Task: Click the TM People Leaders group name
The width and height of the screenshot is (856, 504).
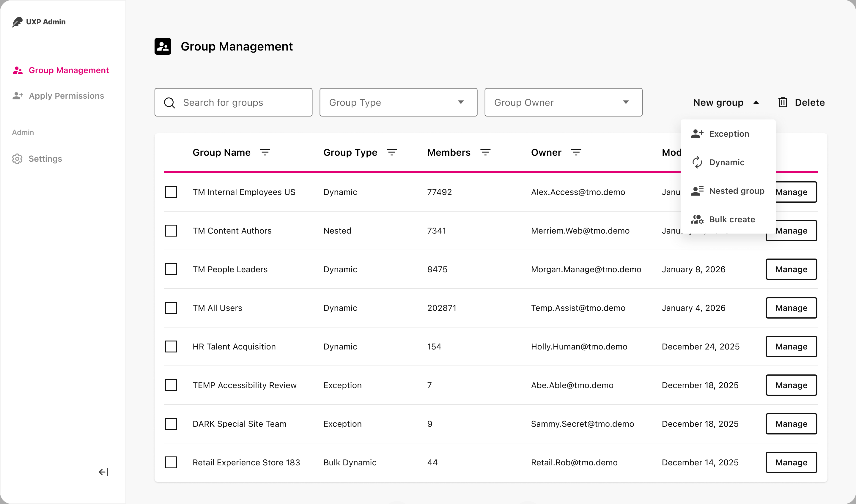Action: click(x=230, y=269)
